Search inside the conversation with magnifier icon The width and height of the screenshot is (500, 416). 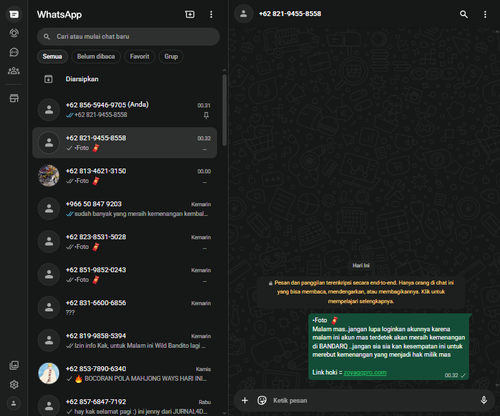464,14
